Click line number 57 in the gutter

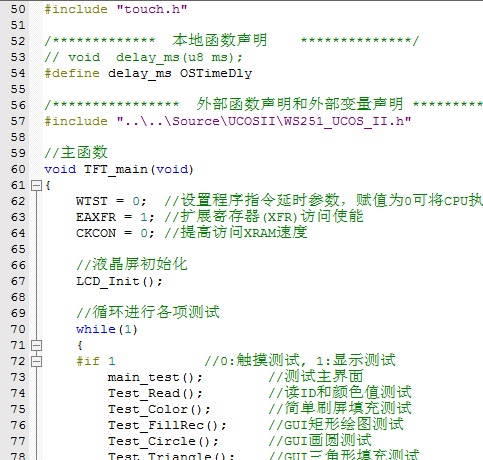coord(18,121)
